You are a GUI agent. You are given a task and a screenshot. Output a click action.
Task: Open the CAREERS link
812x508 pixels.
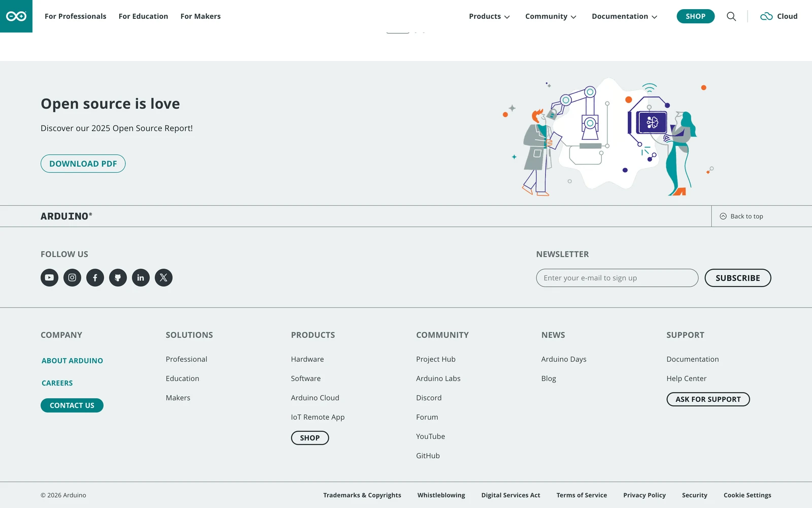tap(57, 383)
